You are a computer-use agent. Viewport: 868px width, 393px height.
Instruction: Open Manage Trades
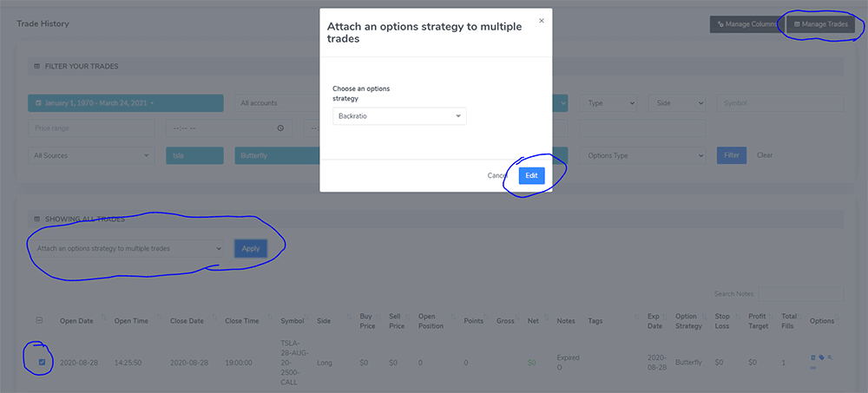(820, 24)
